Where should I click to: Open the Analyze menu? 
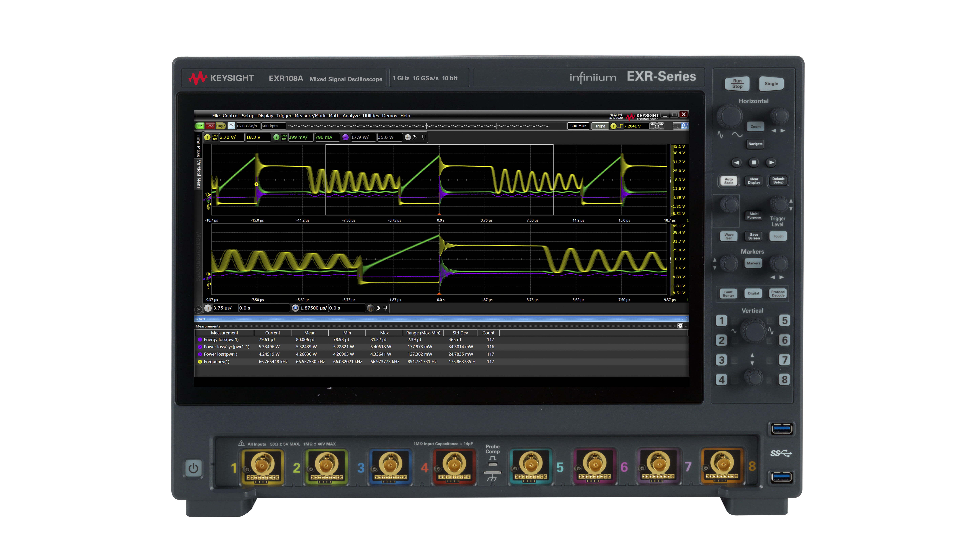click(351, 116)
